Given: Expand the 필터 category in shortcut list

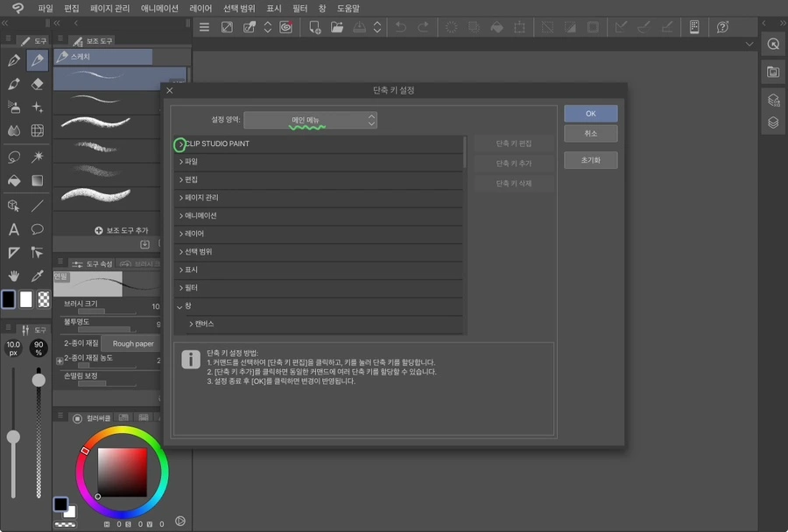Looking at the screenshot, I should pos(181,288).
